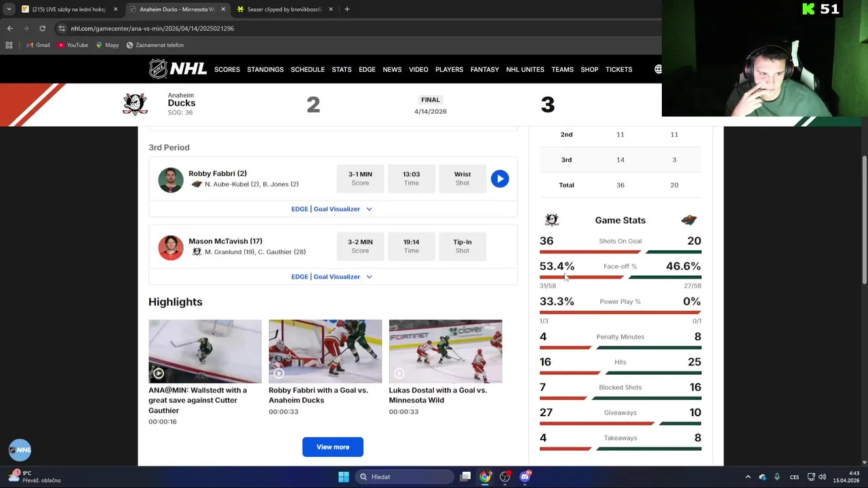Screen dimensions: 868x488
Task: Open the STANDINGS menu
Action: tap(265, 69)
